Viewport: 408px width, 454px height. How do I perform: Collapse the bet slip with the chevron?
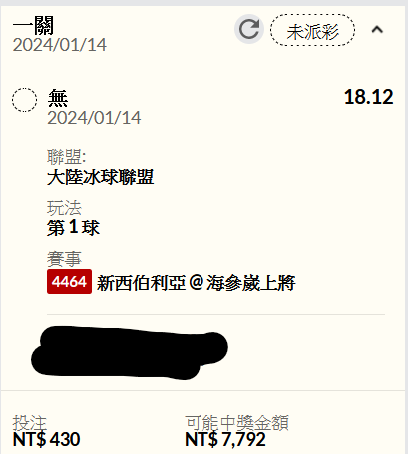(x=377, y=30)
